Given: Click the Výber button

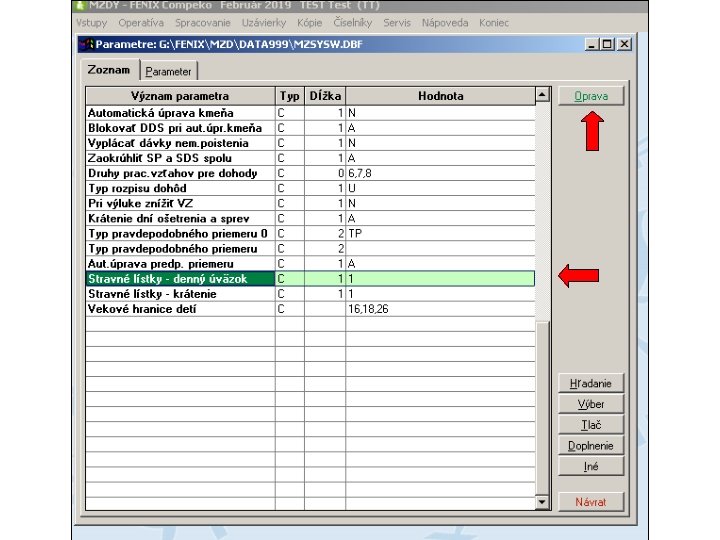Looking at the screenshot, I should click(591, 404).
